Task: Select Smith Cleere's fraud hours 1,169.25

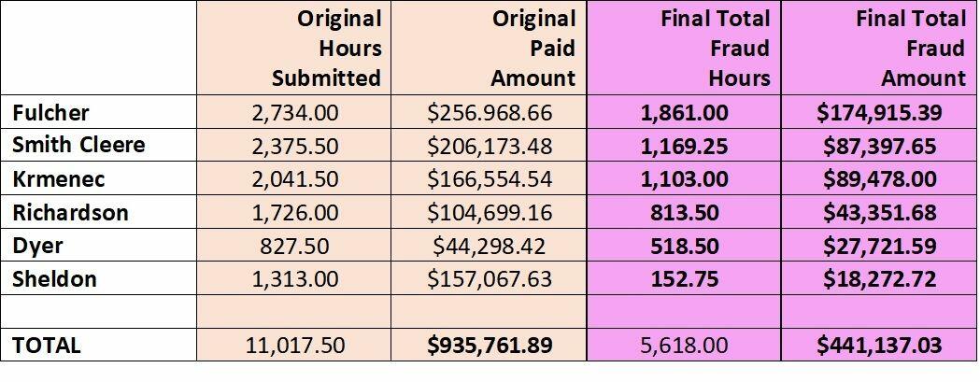Action: coord(684,146)
